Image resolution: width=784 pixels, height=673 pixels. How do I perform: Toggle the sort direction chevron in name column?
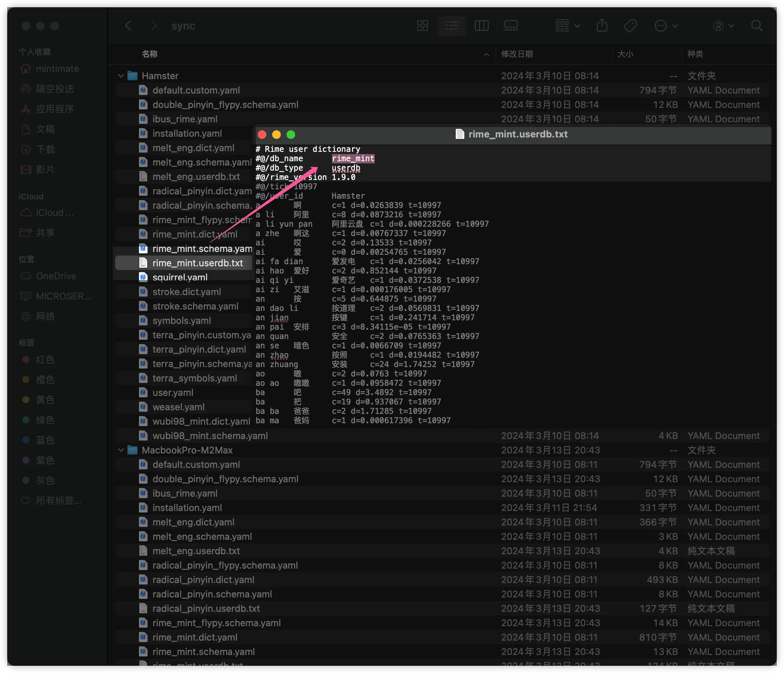tap(486, 54)
